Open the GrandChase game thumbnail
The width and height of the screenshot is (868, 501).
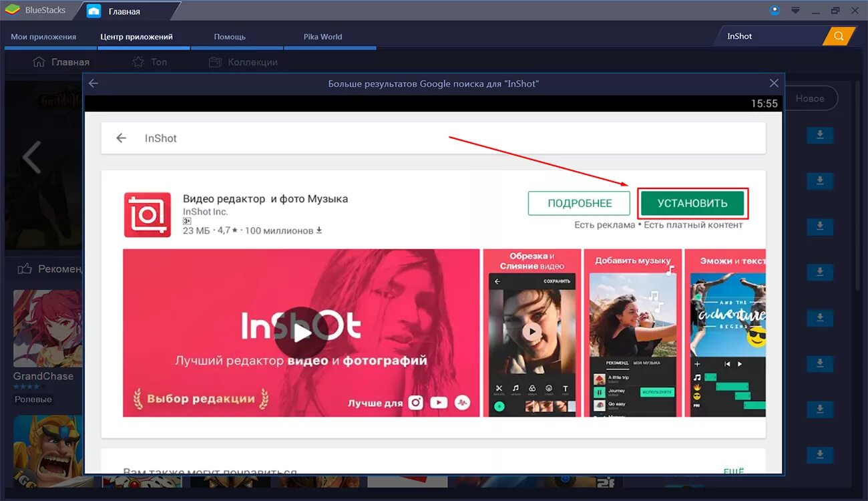pos(48,328)
